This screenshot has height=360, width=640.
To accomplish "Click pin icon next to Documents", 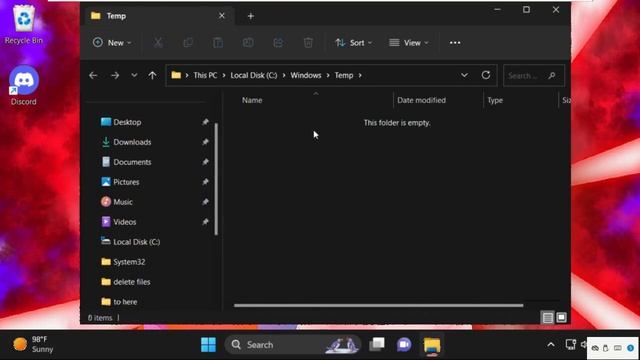I will (205, 162).
